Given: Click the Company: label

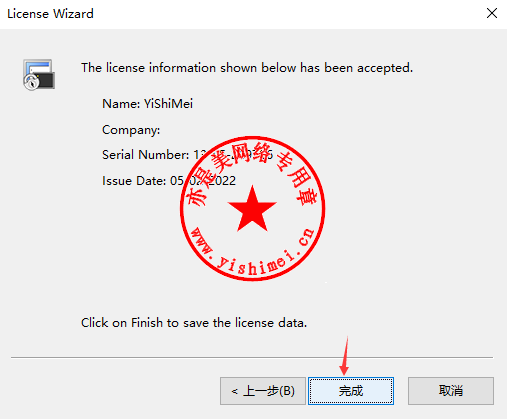Looking at the screenshot, I should tap(131, 130).
